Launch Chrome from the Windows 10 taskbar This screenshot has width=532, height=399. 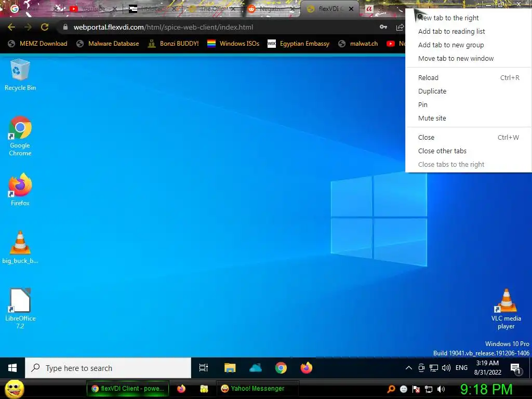point(281,368)
